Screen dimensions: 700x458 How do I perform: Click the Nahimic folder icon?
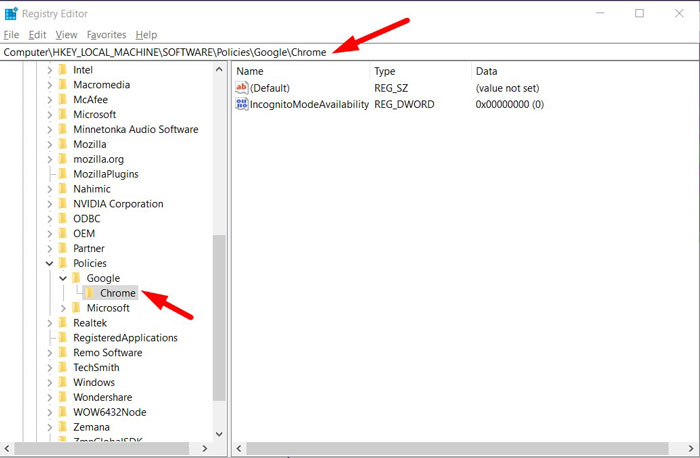pyautogui.click(x=63, y=189)
